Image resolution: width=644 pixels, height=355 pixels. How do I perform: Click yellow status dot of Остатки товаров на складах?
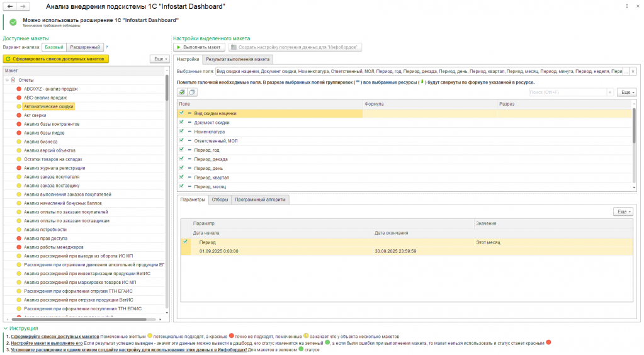(x=19, y=159)
